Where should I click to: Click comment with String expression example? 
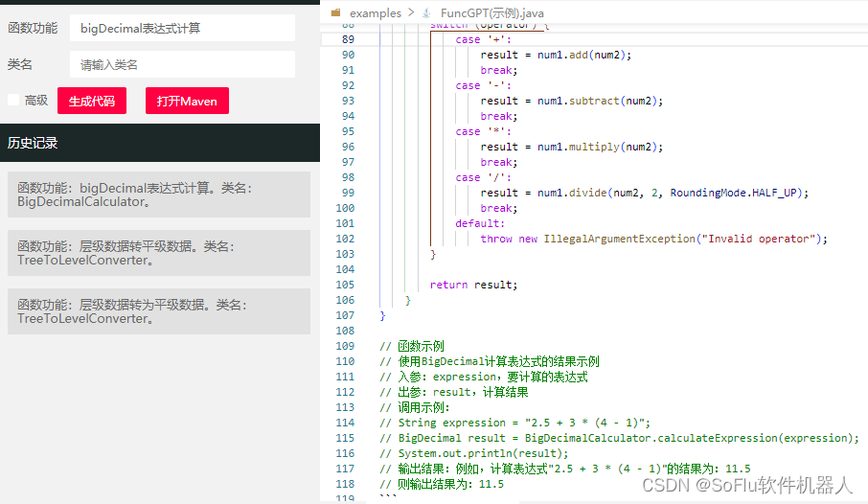point(515,423)
